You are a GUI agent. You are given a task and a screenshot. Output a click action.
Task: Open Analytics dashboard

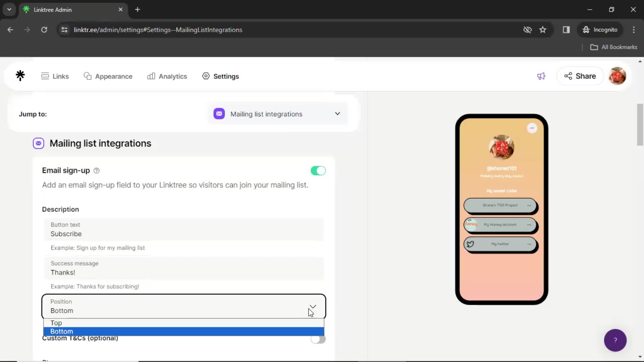click(x=172, y=76)
